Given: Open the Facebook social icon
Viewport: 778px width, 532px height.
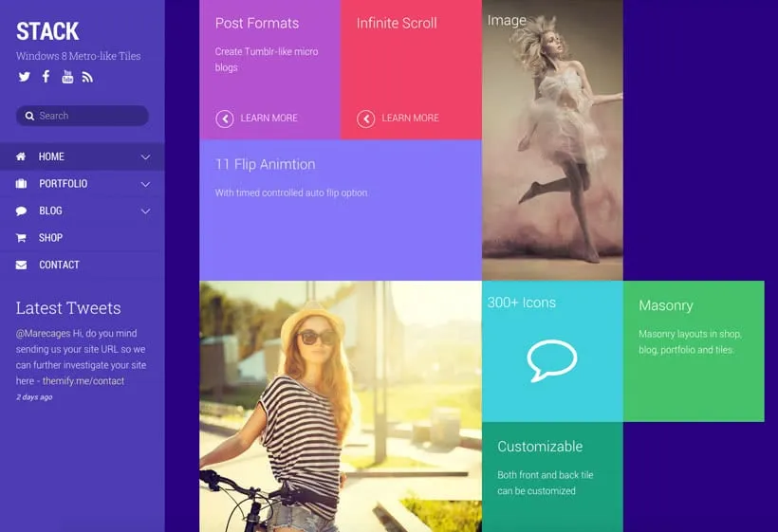Looking at the screenshot, I should pyautogui.click(x=46, y=77).
